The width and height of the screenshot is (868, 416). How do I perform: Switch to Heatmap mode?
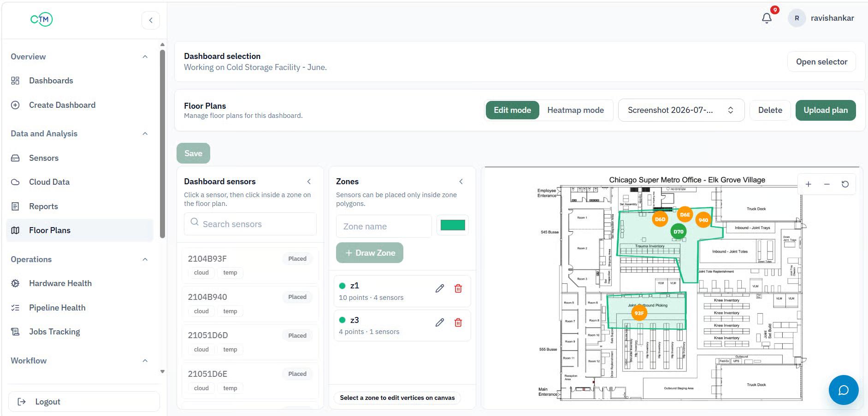(575, 110)
